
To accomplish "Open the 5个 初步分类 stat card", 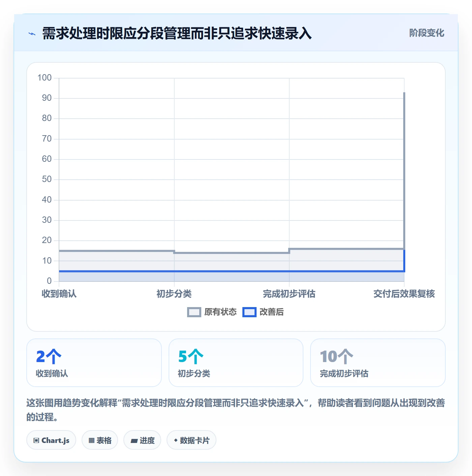I will tap(236, 363).
